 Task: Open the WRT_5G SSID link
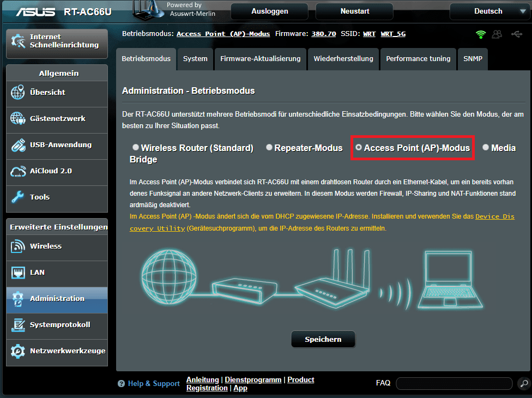[x=393, y=34]
